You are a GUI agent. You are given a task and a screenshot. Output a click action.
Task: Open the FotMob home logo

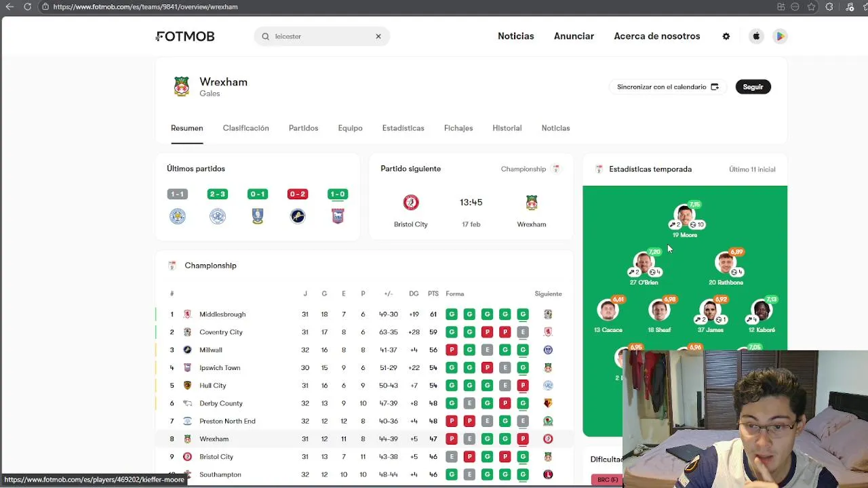coord(186,37)
